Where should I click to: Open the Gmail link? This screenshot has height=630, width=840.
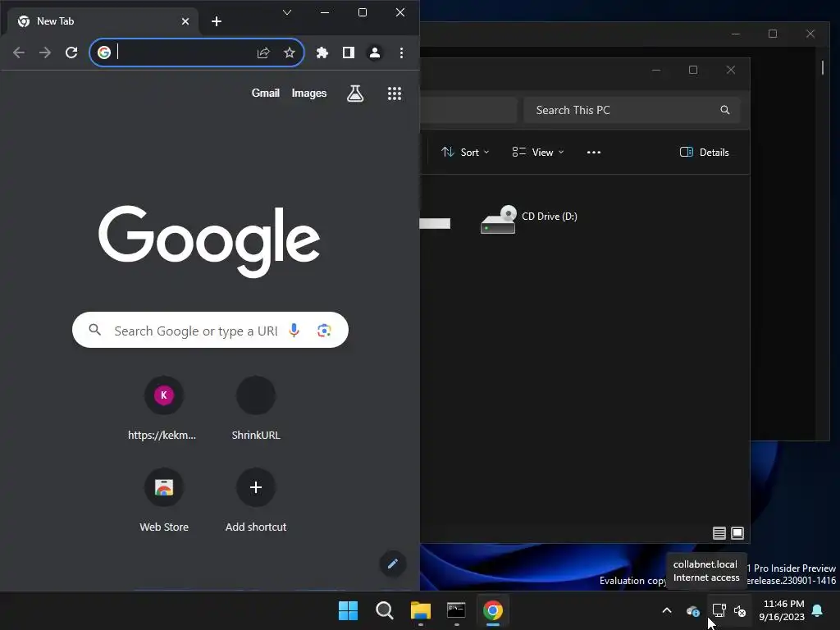[266, 94]
